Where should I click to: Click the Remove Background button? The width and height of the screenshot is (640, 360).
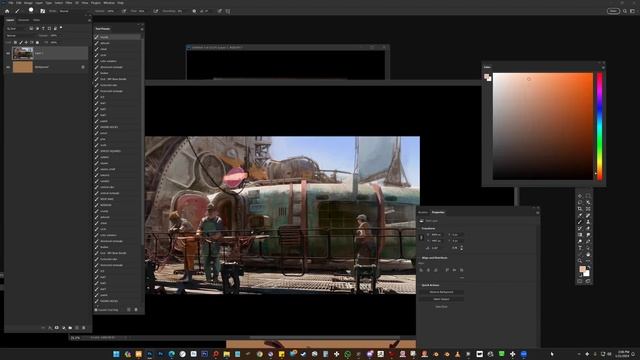pos(441,292)
